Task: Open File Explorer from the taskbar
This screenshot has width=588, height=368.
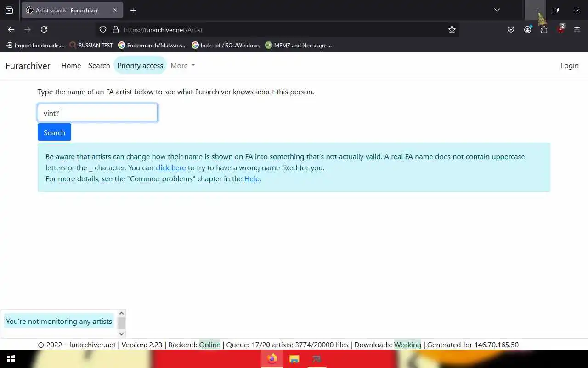Action: click(294, 359)
